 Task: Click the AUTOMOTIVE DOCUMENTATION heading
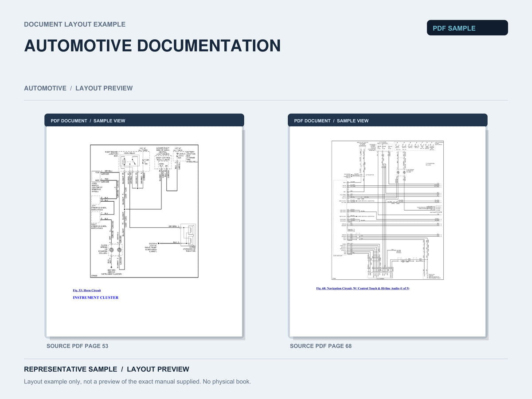point(153,46)
